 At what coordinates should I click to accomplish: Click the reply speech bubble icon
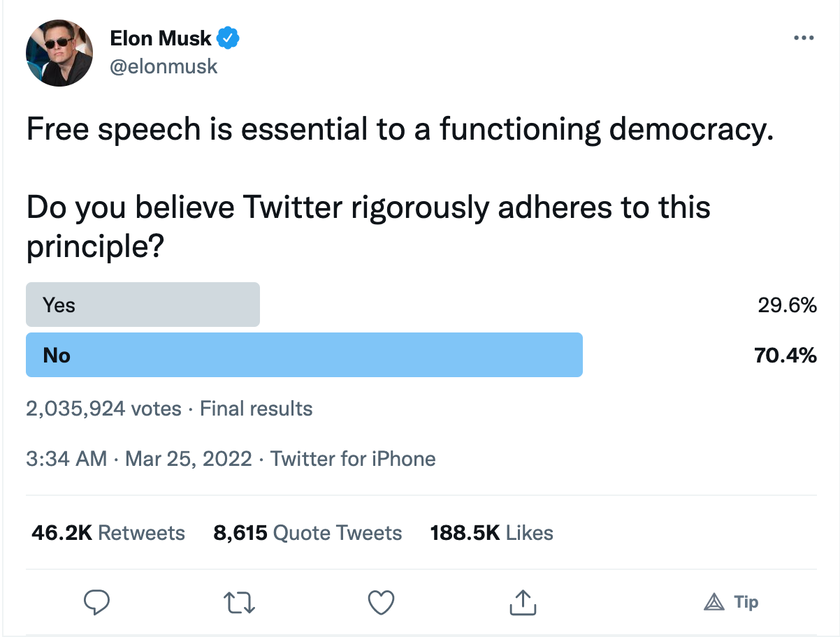98,601
